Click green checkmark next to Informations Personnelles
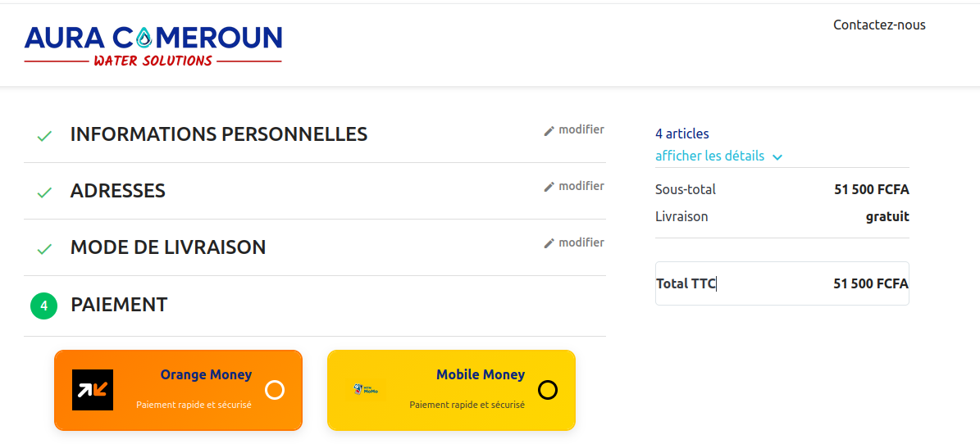 tap(44, 135)
